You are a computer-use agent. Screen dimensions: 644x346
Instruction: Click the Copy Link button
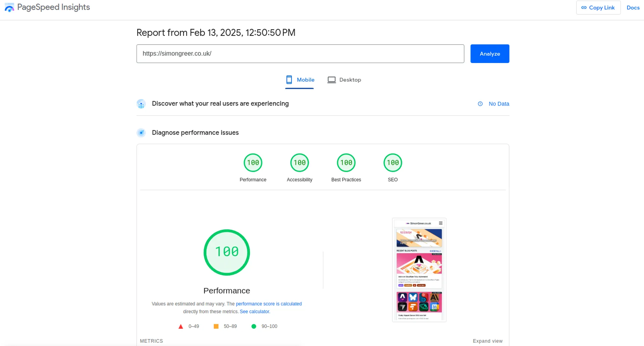pyautogui.click(x=598, y=7)
